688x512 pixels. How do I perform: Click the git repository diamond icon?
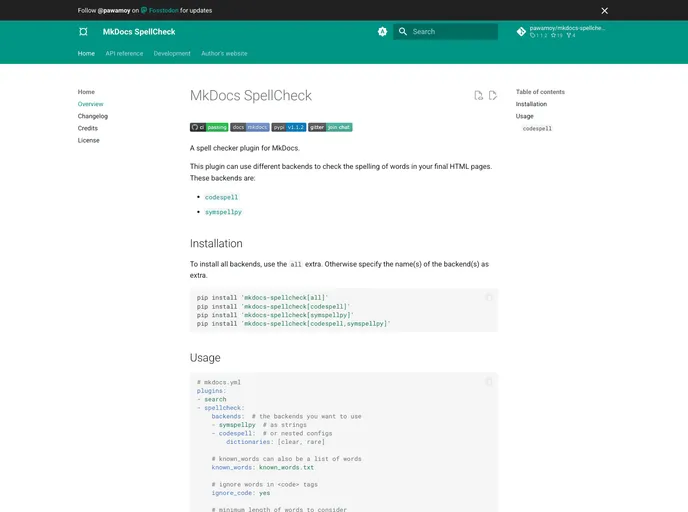coord(521,32)
